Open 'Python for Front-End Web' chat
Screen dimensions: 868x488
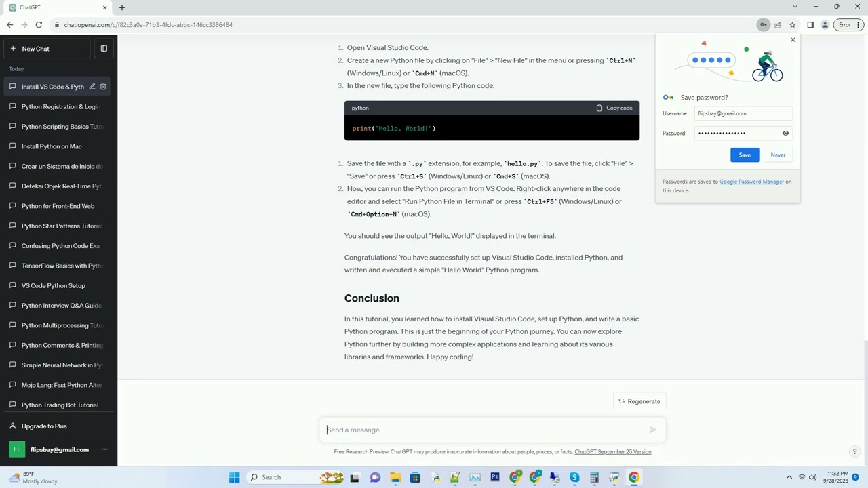56,206
